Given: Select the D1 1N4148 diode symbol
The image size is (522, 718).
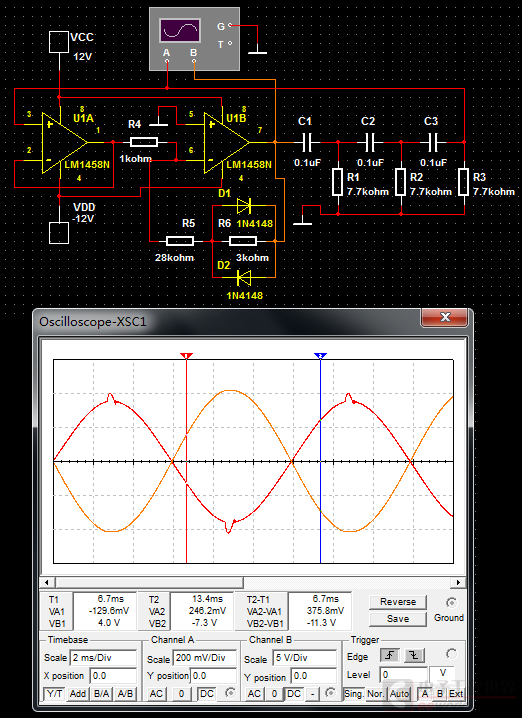Looking at the screenshot, I should click(244, 206).
